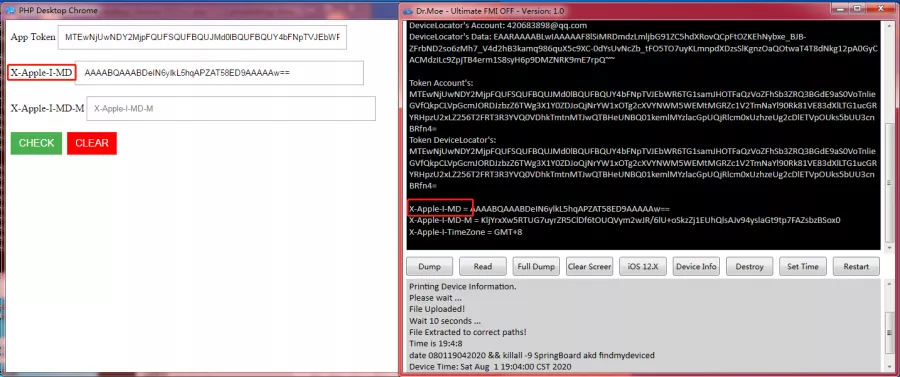Viewport: 900px width, 377px height.
Task: Click the PHP Desktop Chrome title bar icon
Action: pyautogui.click(x=10, y=10)
